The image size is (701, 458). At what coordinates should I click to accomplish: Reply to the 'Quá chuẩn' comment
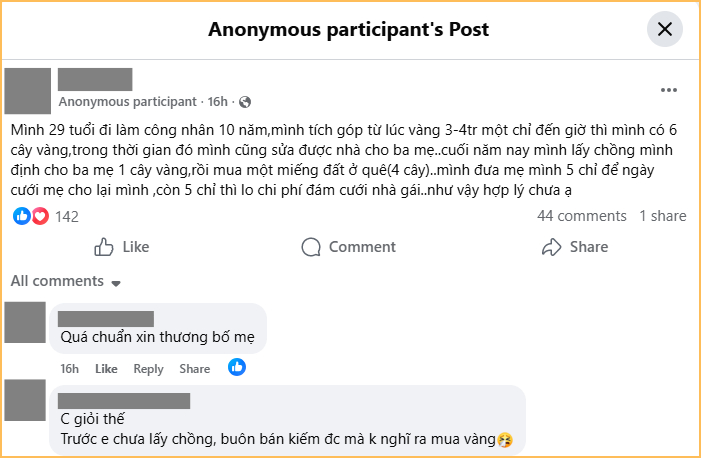coord(148,369)
